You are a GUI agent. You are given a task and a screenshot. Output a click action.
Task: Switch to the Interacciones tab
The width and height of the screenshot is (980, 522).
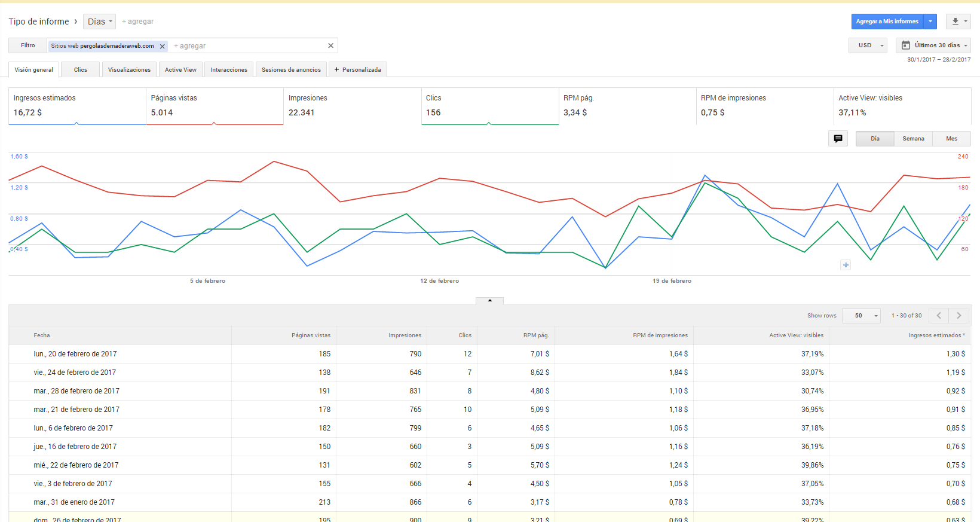(x=229, y=70)
